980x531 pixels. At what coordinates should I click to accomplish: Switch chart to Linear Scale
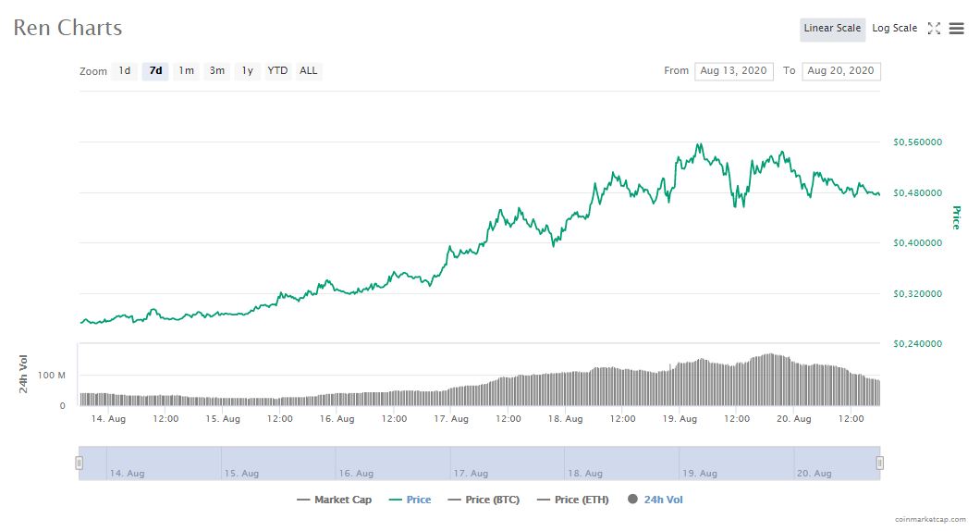click(x=832, y=28)
